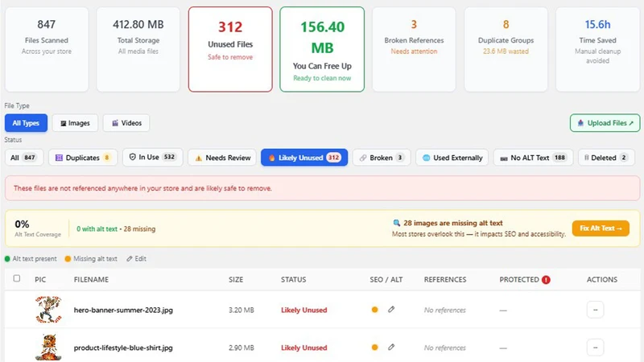Click missing alt dot for hero-banner-summer-2023.jpg
The height and width of the screenshot is (362, 644).
coord(374,310)
